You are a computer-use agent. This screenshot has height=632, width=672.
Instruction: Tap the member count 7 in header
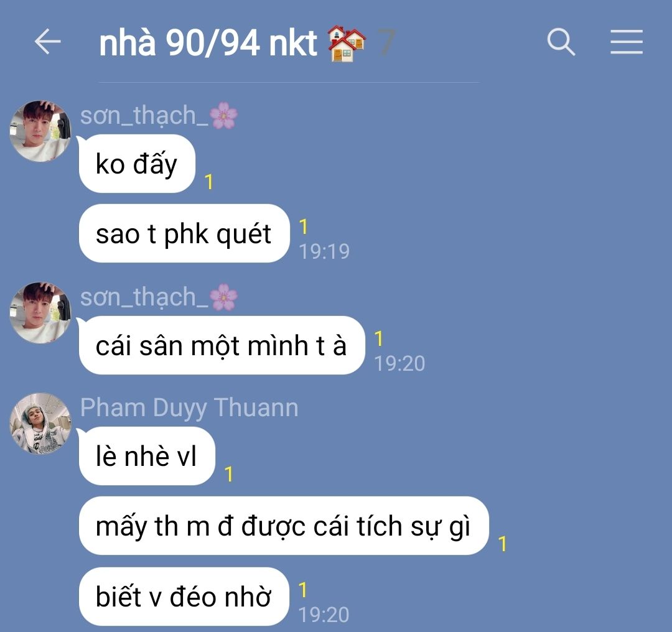386,42
